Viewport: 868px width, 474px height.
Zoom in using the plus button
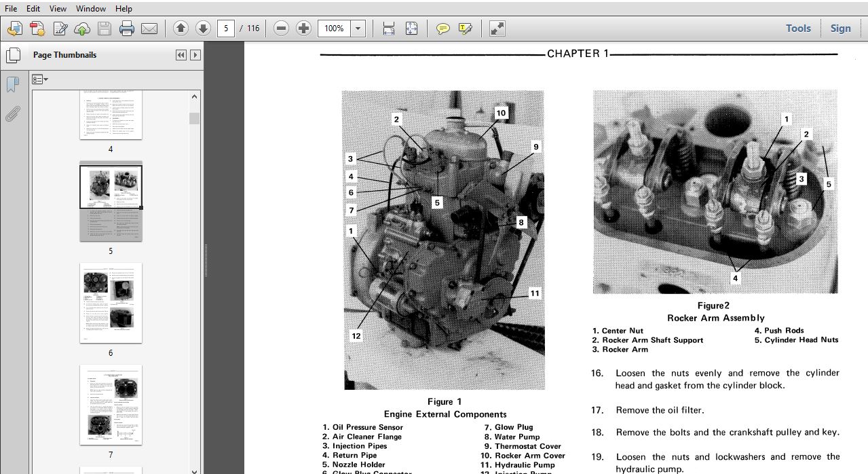click(304, 29)
